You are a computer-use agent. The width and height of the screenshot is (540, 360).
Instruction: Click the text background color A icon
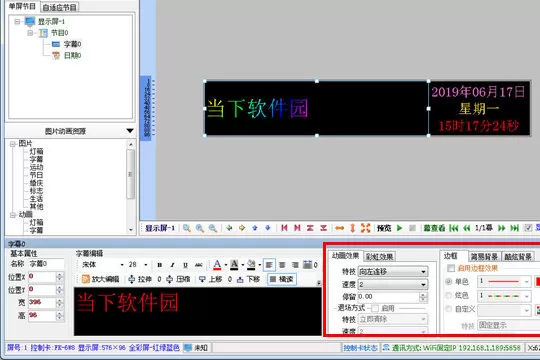[x=234, y=265]
